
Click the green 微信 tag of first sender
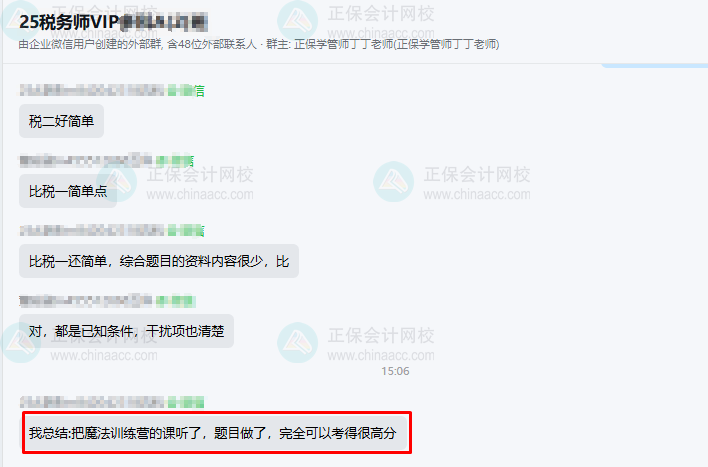186,91
